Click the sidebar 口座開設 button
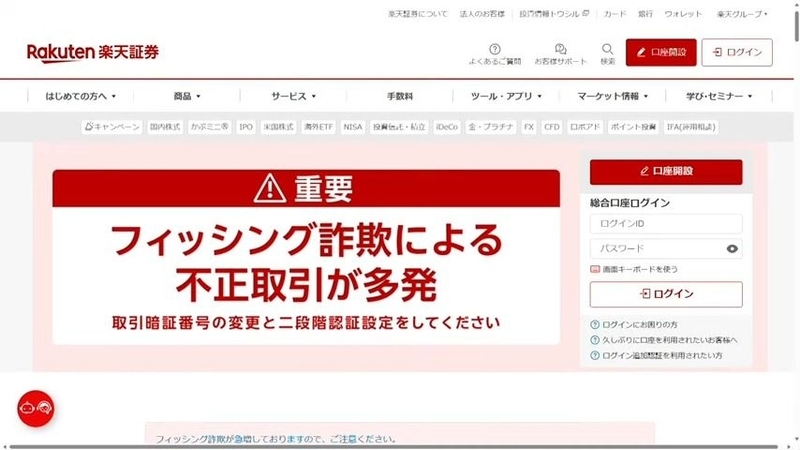This screenshot has height=450, width=800. [666, 172]
